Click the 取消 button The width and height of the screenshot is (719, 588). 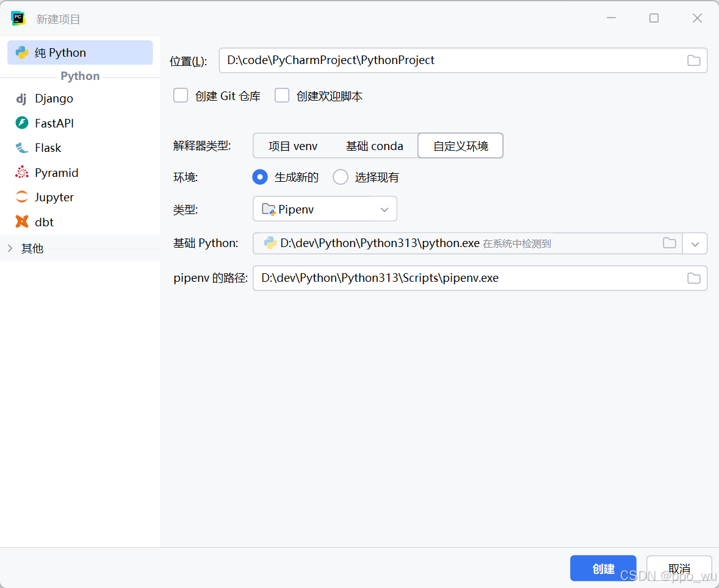tap(679, 568)
